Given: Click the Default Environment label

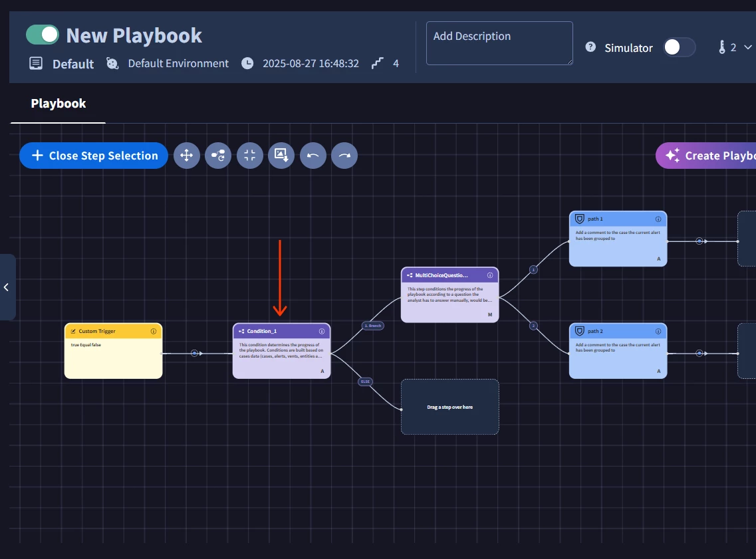Looking at the screenshot, I should [178, 63].
